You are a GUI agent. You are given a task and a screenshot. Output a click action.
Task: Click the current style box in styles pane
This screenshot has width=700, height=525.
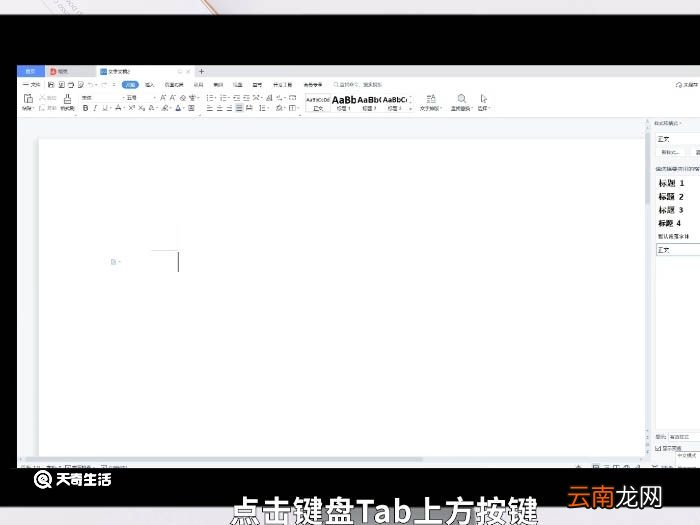678,139
